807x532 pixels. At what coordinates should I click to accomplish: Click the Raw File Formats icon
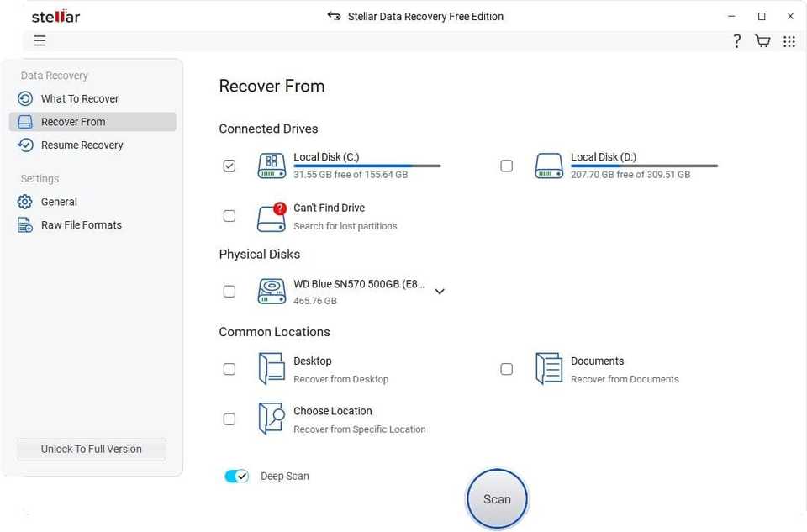[x=26, y=224]
